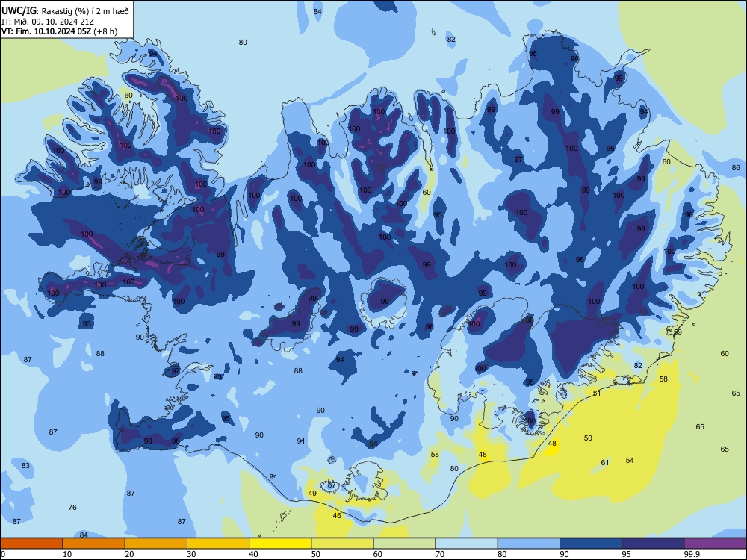Select the medium blue 80–90 legend swatch
Viewport: 747px width, 560px height.
click(529, 544)
